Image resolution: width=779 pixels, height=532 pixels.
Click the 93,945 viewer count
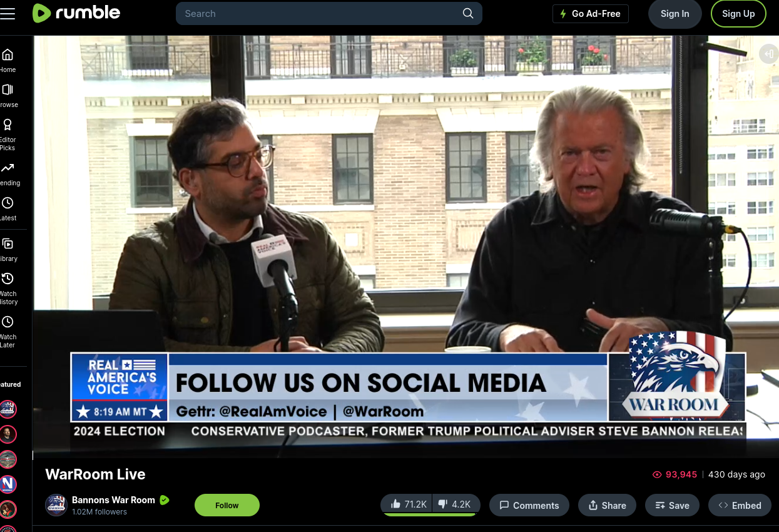[675, 474]
